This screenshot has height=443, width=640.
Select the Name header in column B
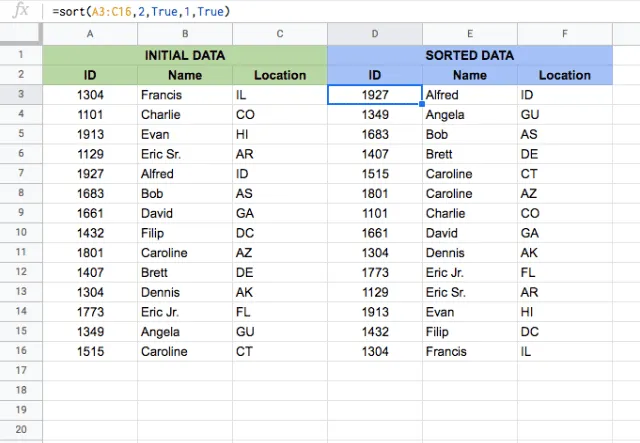click(x=185, y=75)
